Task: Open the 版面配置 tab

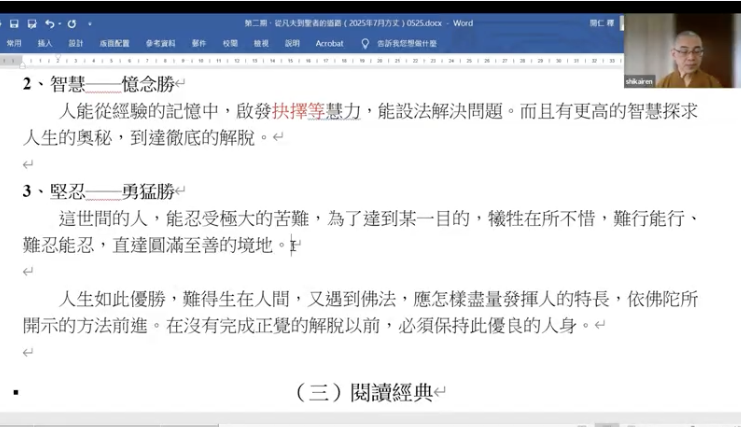Action: 114,44
